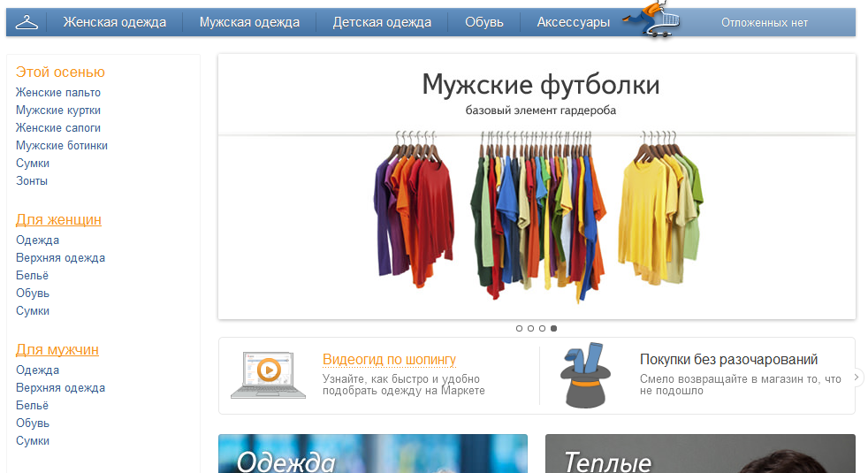Open the Видеогид по шопингу link
The height and width of the screenshot is (473, 868).
pyautogui.click(x=389, y=360)
